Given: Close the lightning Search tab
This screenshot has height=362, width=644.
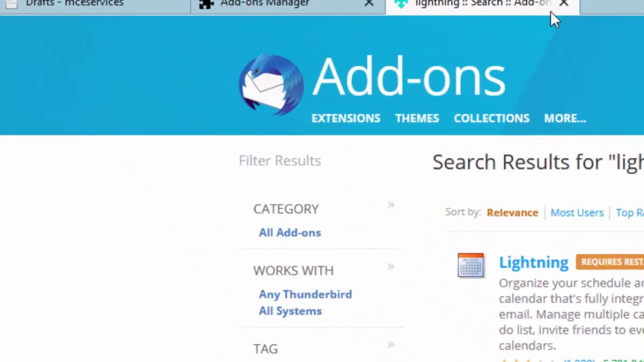Looking at the screenshot, I should coord(563,4).
